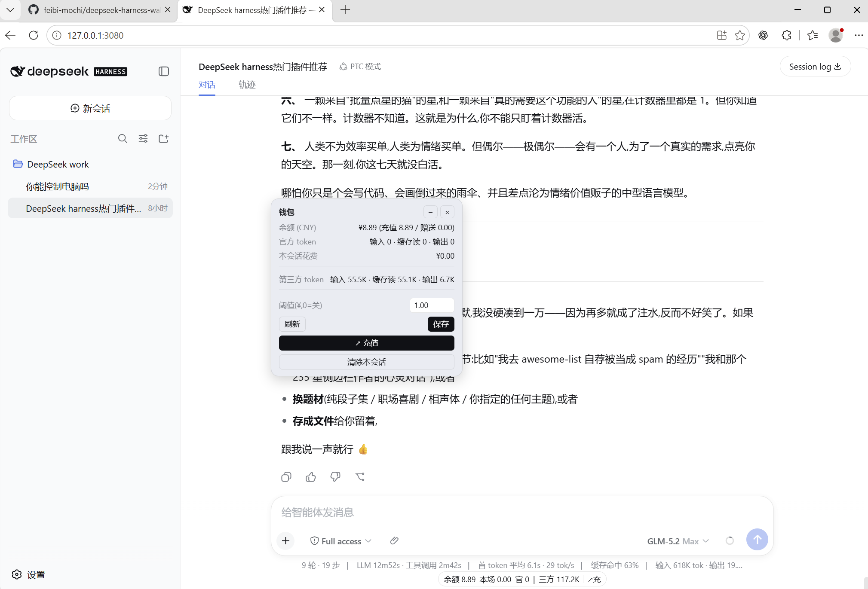Open browser extensions puzzle icon
This screenshot has width=868, height=589.
(786, 35)
